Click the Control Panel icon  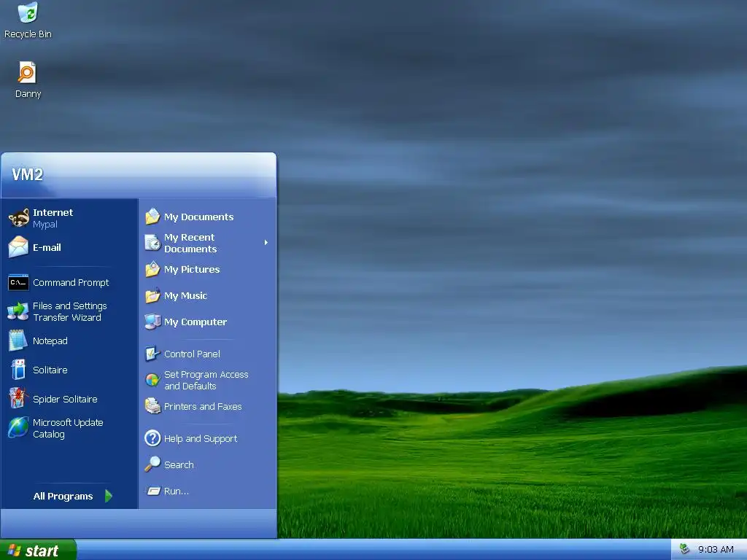click(x=152, y=354)
